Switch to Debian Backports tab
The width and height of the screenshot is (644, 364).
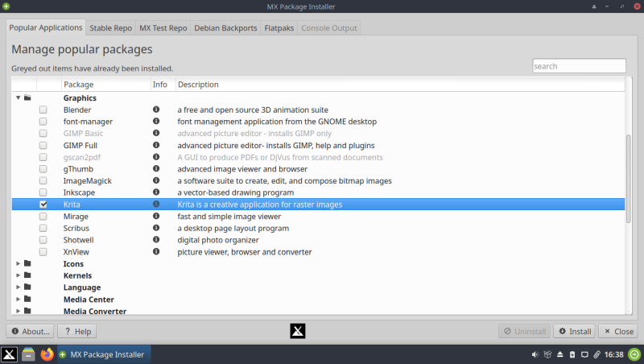(x=225, y=28)
